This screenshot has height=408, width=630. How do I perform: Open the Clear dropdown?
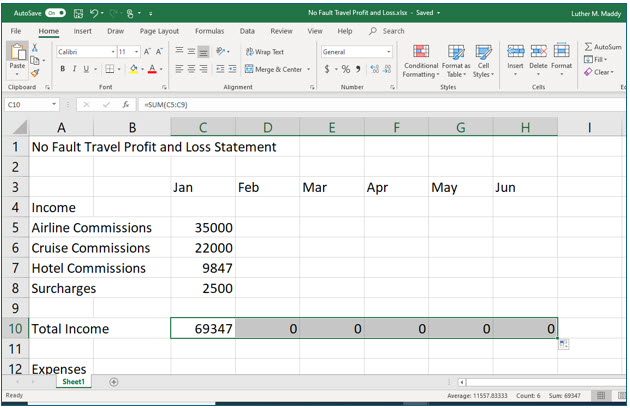[x=599, y=72]
